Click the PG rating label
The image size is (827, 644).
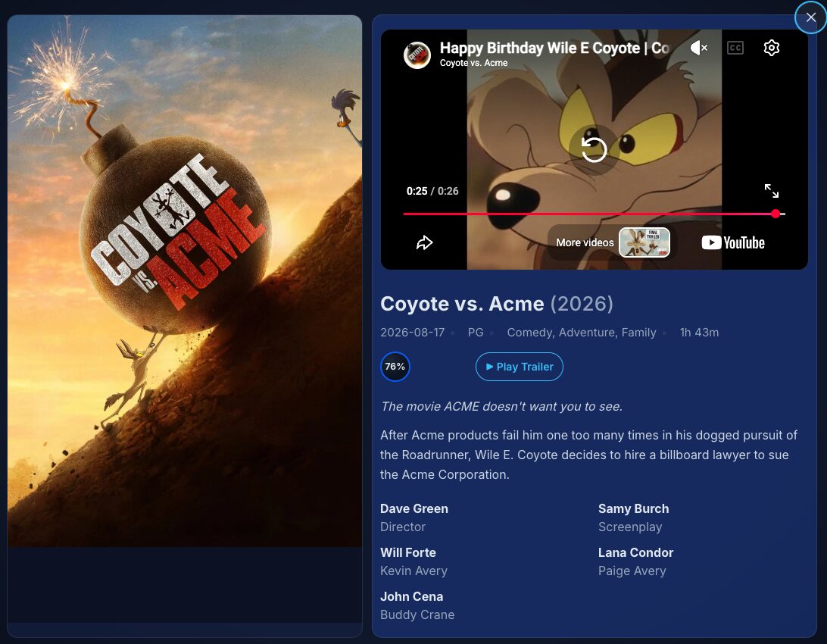point(476,333)
